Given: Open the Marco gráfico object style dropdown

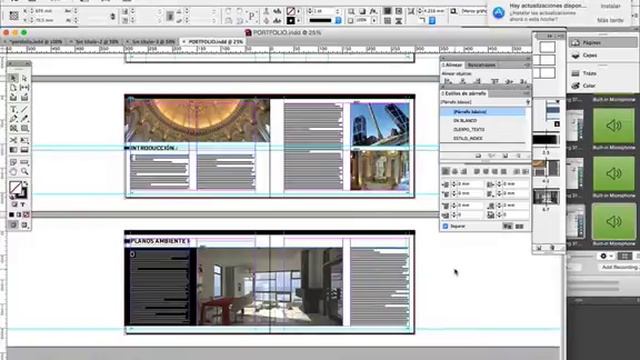Looking at the screenshot, I should click(x=474, y=11).
